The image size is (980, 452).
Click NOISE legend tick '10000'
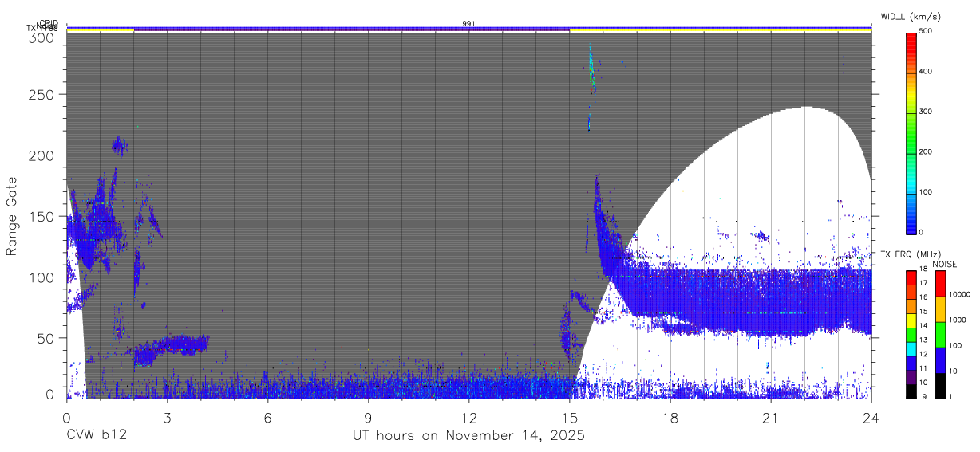click(x=960, y=294)
